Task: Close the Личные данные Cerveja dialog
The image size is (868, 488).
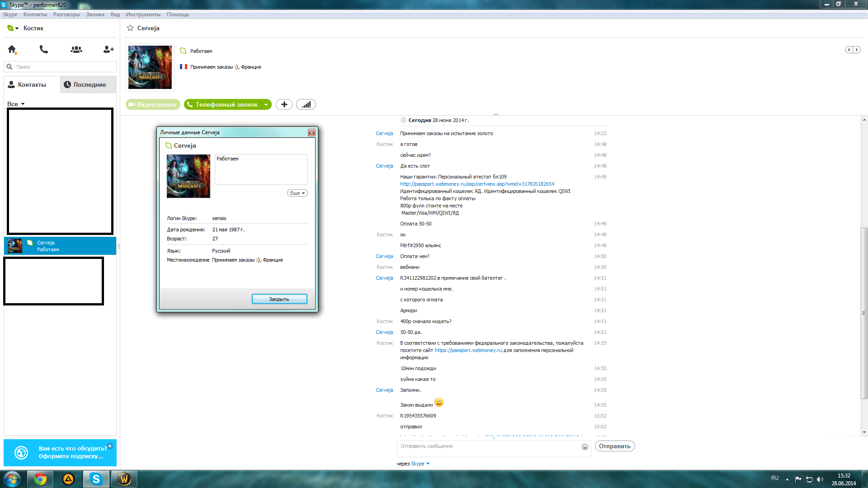Action: click(x=311, y=132)
